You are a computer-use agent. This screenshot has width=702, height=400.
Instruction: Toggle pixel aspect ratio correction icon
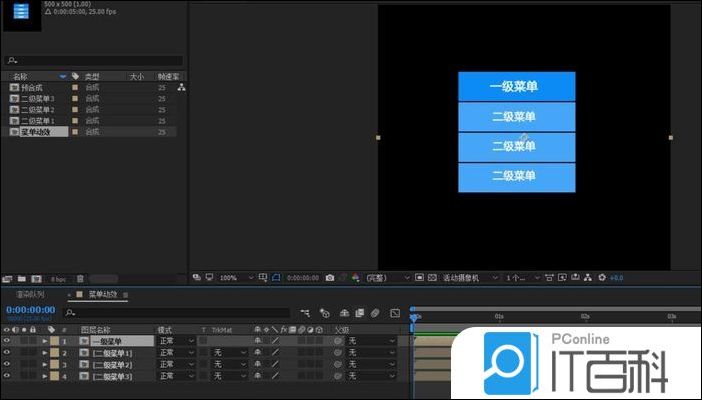[549, 278]
